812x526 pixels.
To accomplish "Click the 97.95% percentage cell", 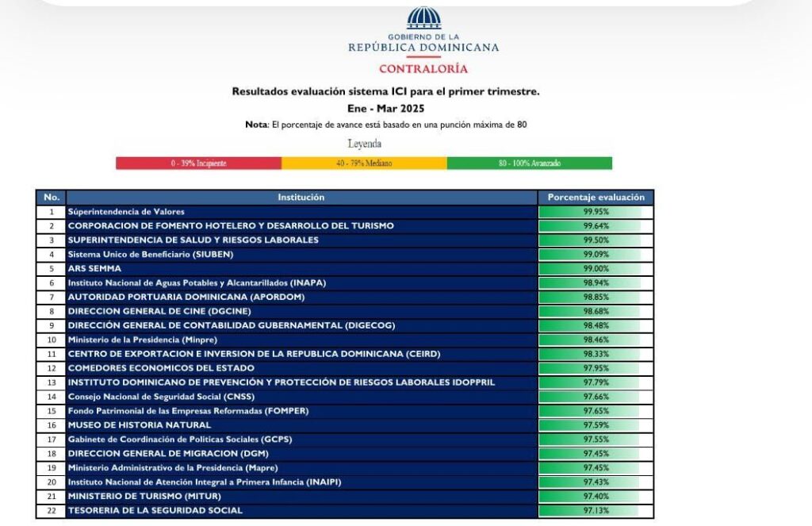I will click(596, 368).
